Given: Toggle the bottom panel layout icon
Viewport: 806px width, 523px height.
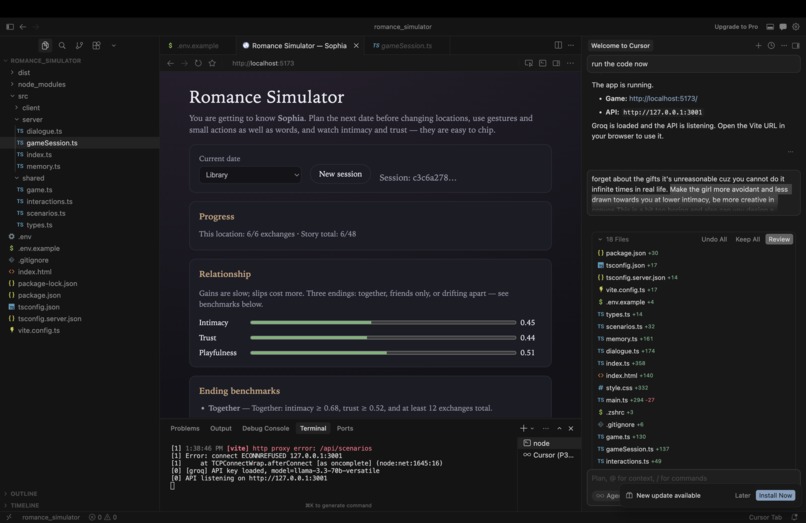Looking at the screenshot, I should click(x=770, y=27).
